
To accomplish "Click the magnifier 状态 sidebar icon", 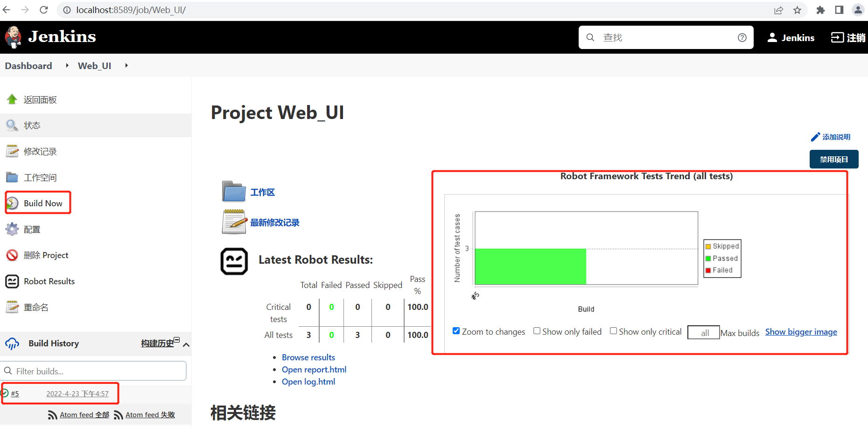I will 12,125.
